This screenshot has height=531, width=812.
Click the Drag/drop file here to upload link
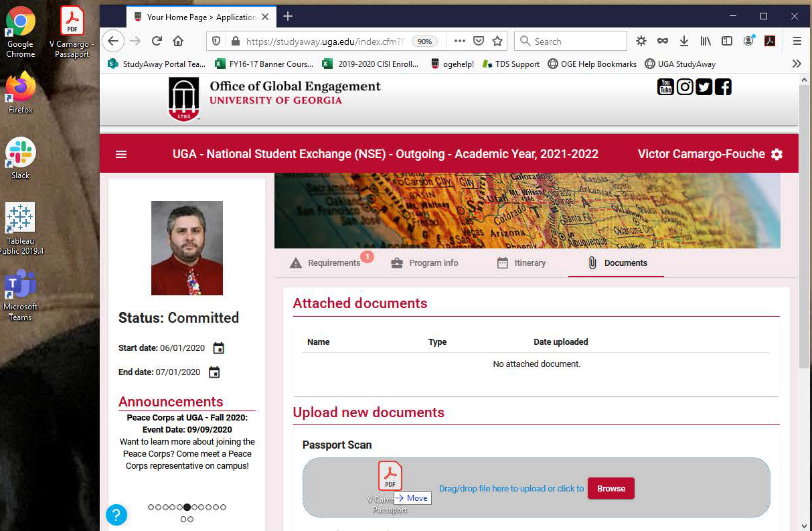pos(511,489)
